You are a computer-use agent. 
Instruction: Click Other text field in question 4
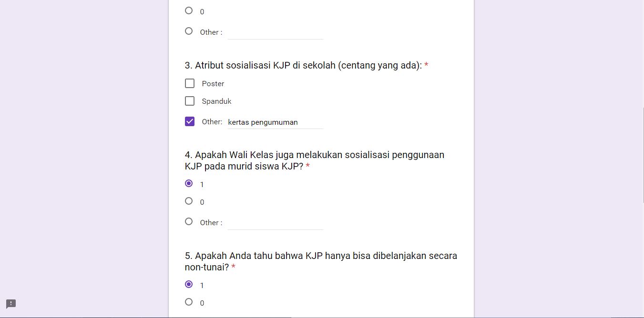click(x=275, y=223)
